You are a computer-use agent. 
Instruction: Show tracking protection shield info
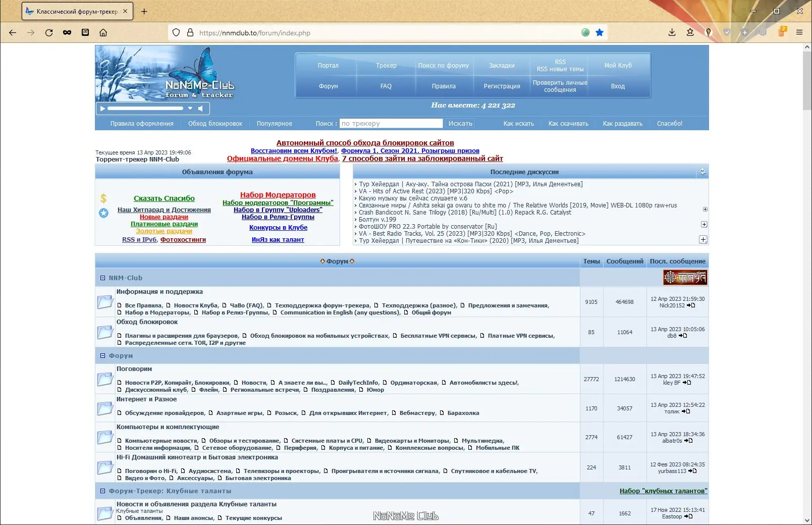176,32
